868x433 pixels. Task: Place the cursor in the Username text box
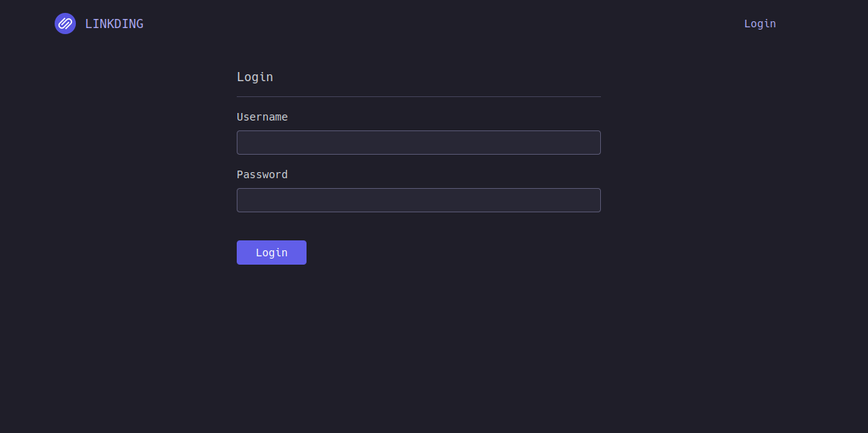(x=418, y=143)
